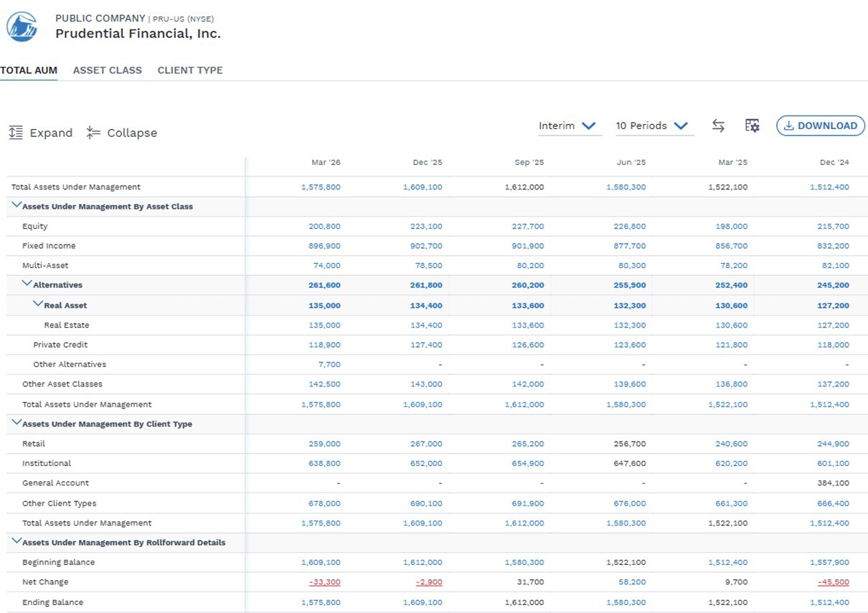
Task: Click Dec '25 Net Change value -2,900
Action: point(429,582)
